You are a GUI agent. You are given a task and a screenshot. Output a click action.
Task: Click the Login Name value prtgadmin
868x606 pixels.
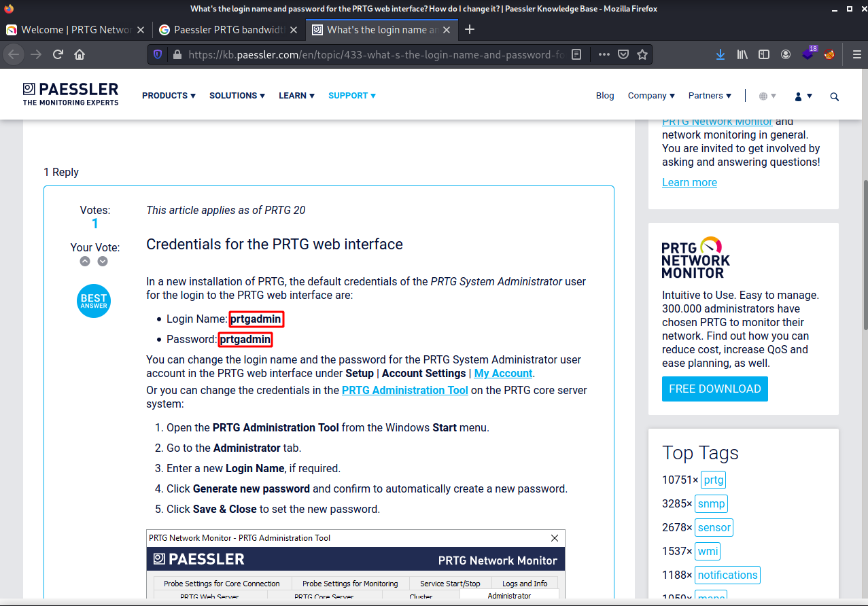tap(256, 319)
